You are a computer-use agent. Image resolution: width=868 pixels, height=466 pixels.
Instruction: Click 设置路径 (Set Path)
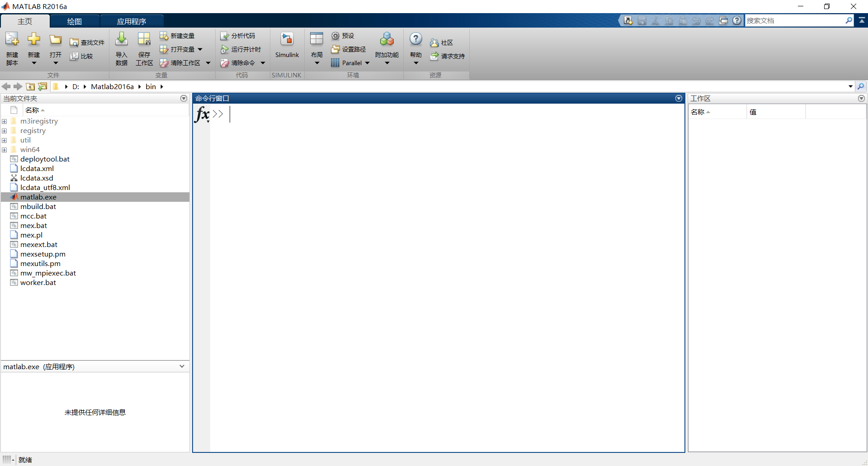[x=349, y=49]
